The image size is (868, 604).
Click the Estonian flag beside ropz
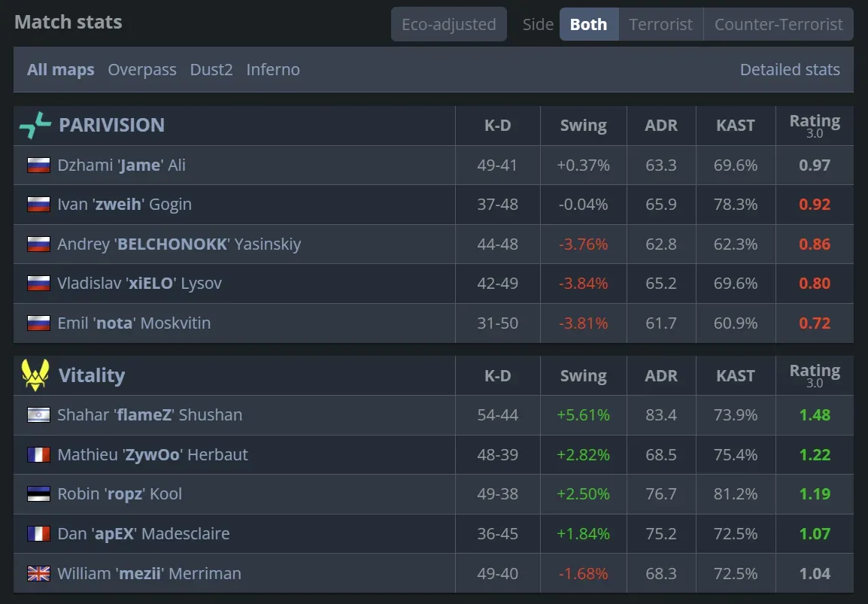coord(38,493)
